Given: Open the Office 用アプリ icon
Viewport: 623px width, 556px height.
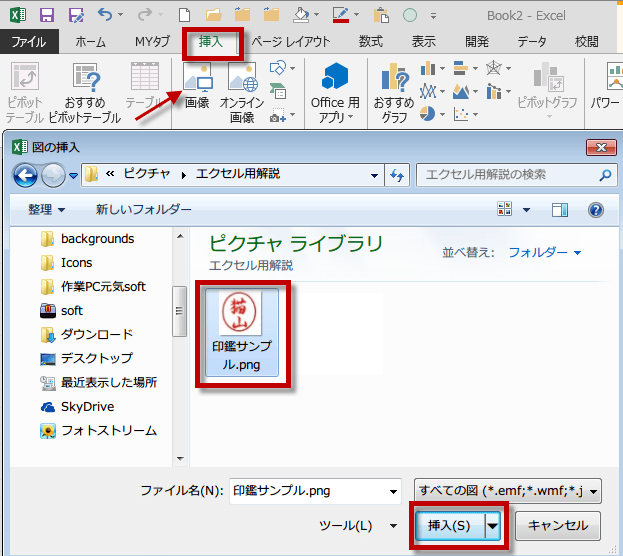Looking at the screenshot, I should [x=334, y=85].
